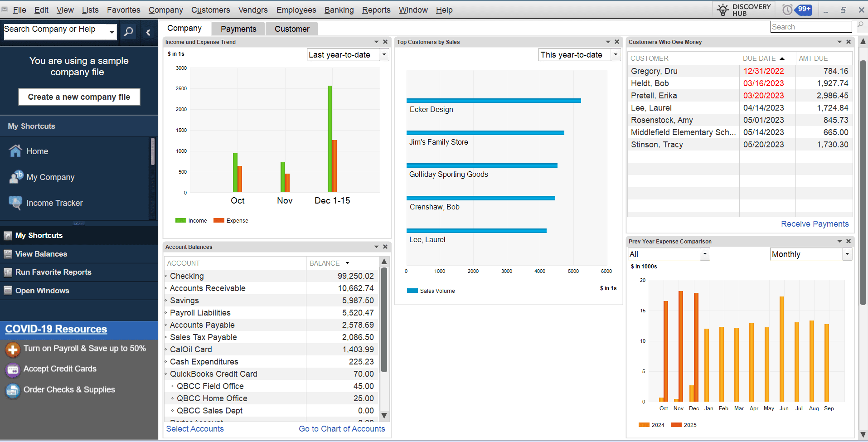
Task: Click Create a new company file button
Action: pos(79,97)
